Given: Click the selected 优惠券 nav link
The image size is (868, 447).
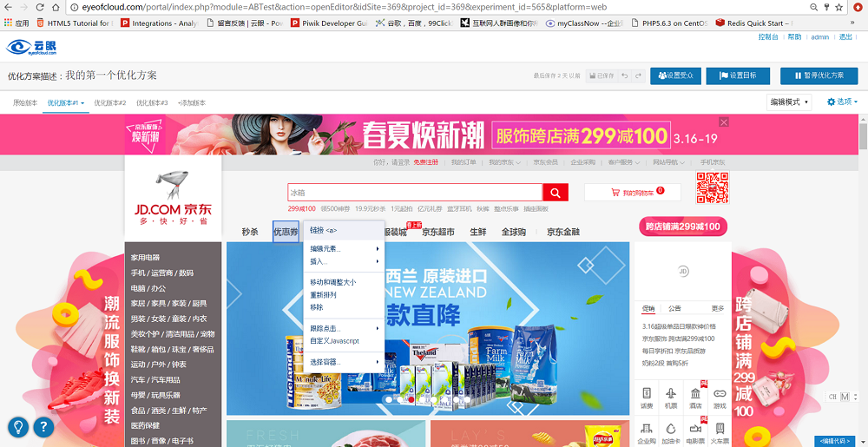Looking at the screenshot, I should click(x=286, y=232).
